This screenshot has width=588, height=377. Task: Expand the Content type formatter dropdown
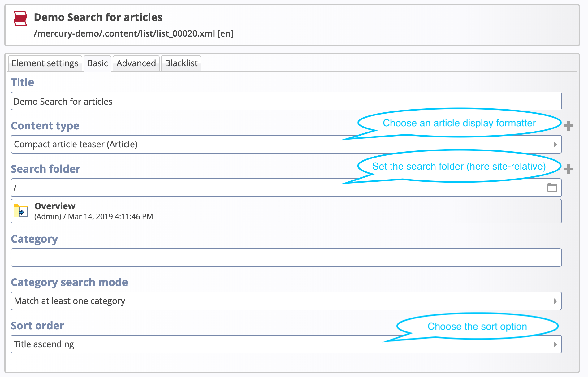coord(556,144)
